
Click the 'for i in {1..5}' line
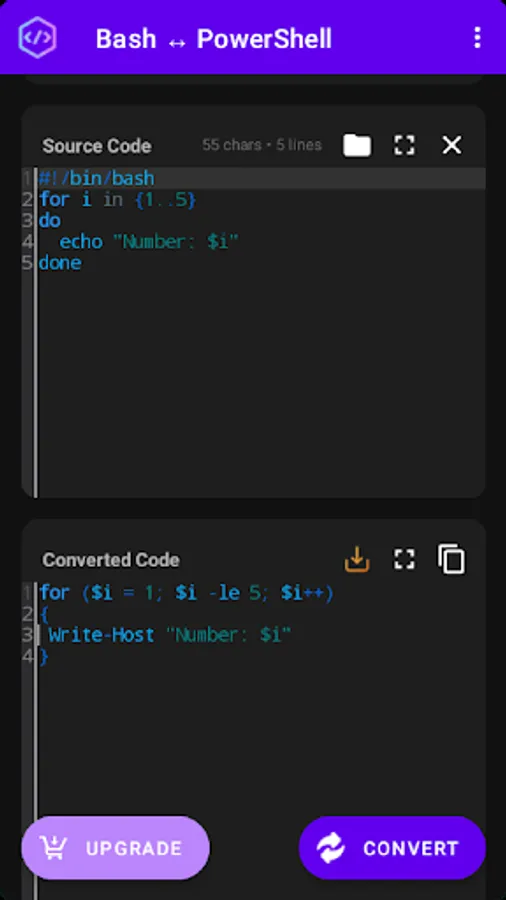tap(118, 200)
